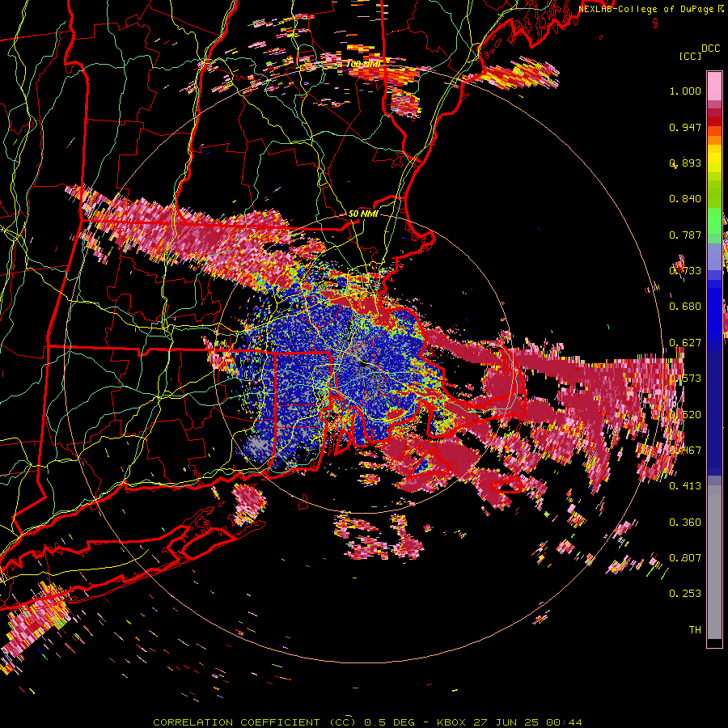This screenshot has width=728, height=728.
Task: Click the 0.253 value on the color scale
Action: pyautogui.click(x=685, y=594)
